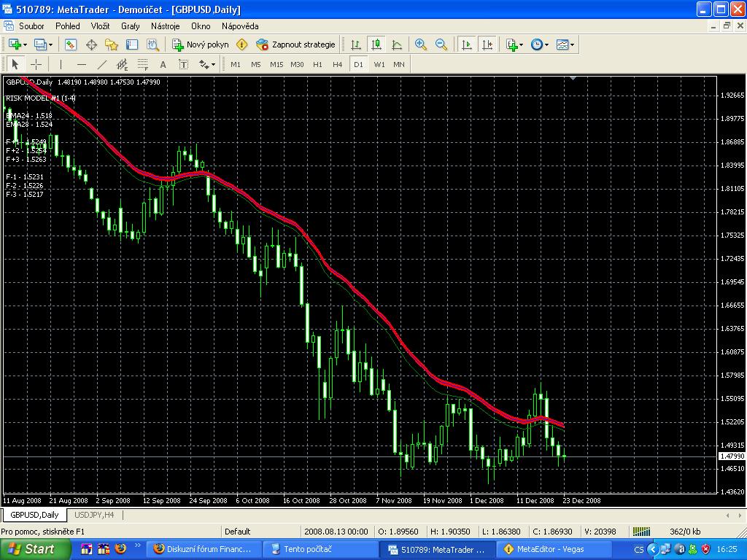The image size is (747, 560).
Task: Select the text label 'T' tool
Action: (183, 64)
